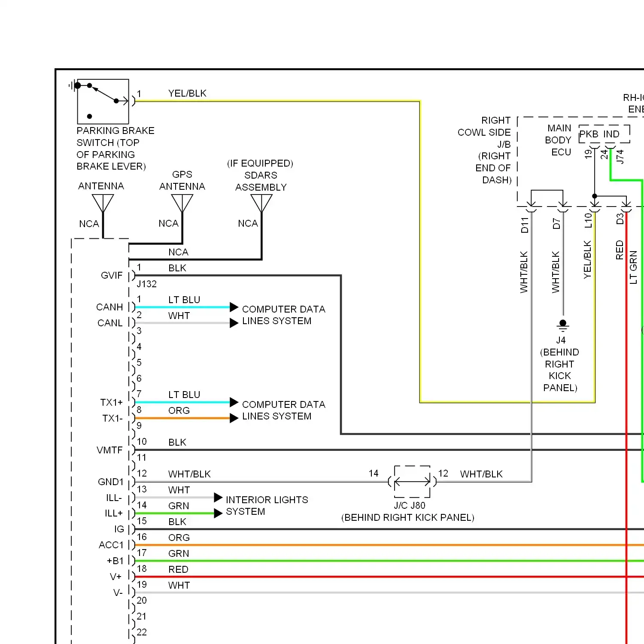The image size is (644, 644).
Task: Select COMPUTER DATA LINES SYSTEM near CANH
Action: [283, 315]
